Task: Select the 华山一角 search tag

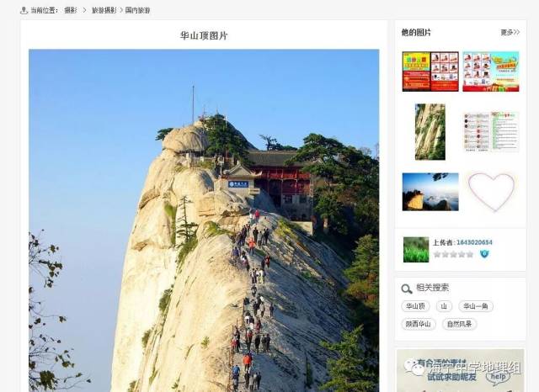Action: (x=476, y=306)
